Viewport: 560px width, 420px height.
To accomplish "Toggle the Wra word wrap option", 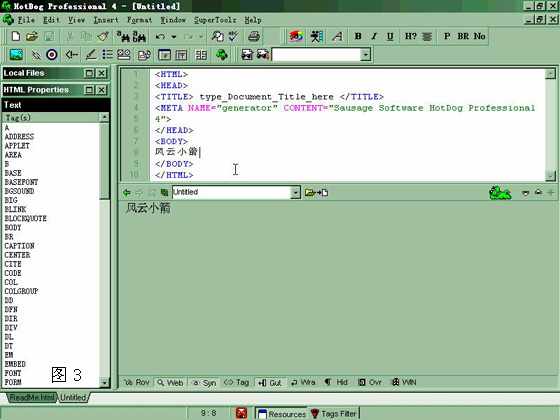I will pyautogui.click(x=303, y=382).
